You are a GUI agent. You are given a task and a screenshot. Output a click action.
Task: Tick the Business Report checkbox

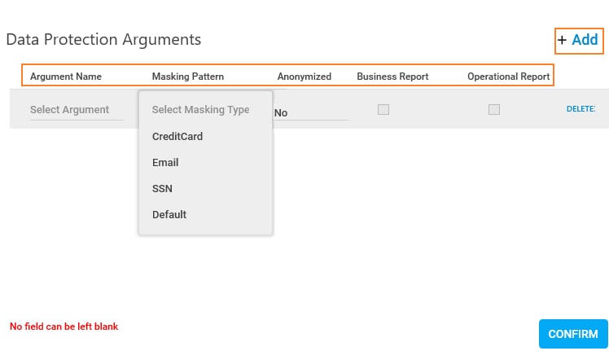pyautogui.click(x=383, y=110)
